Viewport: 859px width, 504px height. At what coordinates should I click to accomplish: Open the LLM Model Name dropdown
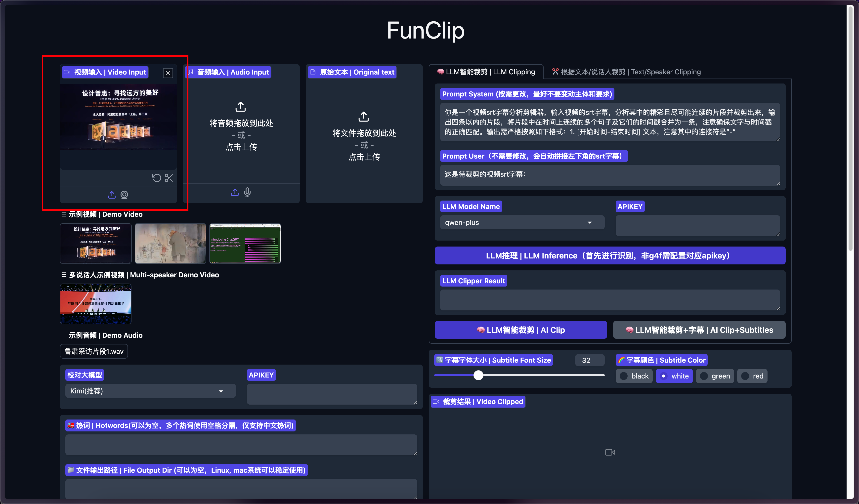pos(522,222)
